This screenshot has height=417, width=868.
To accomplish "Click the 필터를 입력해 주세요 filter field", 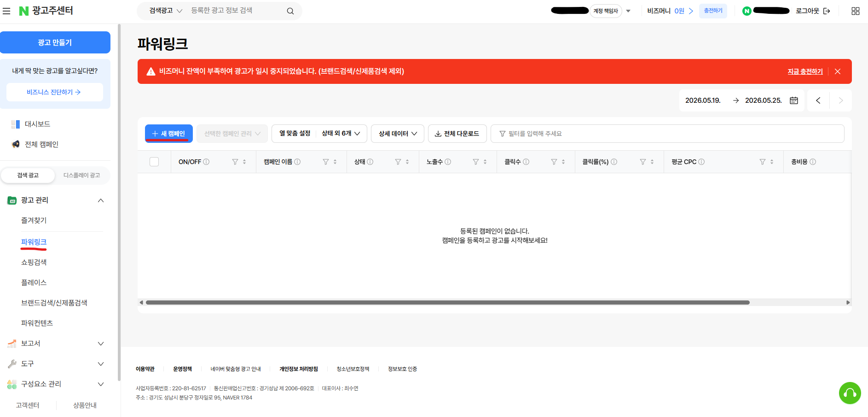I will pyautogui.click(x=667, y=134).
